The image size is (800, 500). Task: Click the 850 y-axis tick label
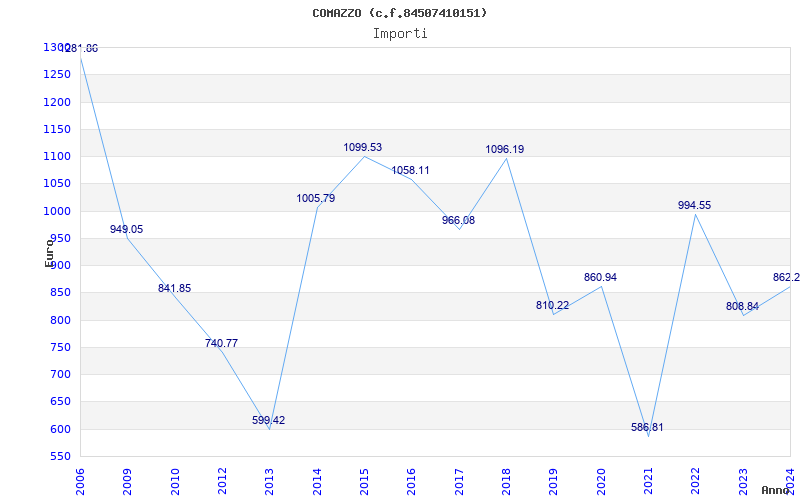(60, 293)
